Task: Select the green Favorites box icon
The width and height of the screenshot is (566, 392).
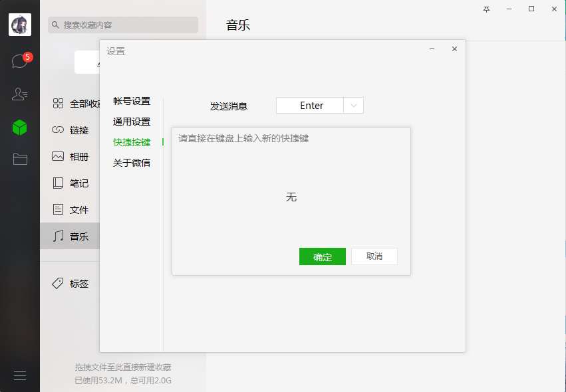Action: 19,126
